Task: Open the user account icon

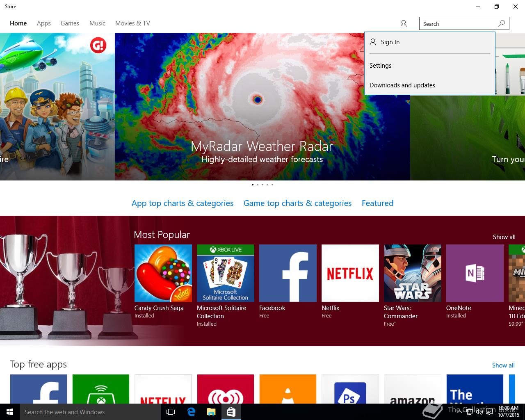Action: pyautogui.click(x=404, y=23)
